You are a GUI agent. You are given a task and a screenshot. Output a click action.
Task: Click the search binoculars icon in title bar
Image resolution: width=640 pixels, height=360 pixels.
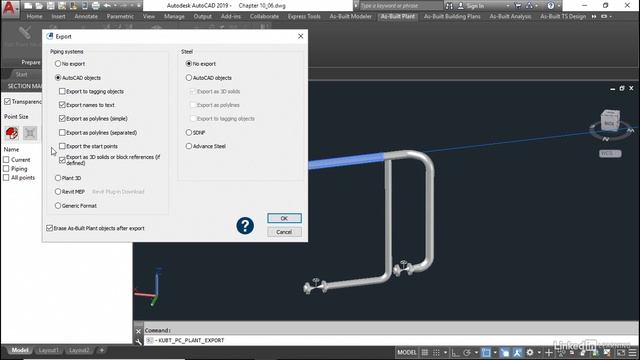tap(449, 6)
